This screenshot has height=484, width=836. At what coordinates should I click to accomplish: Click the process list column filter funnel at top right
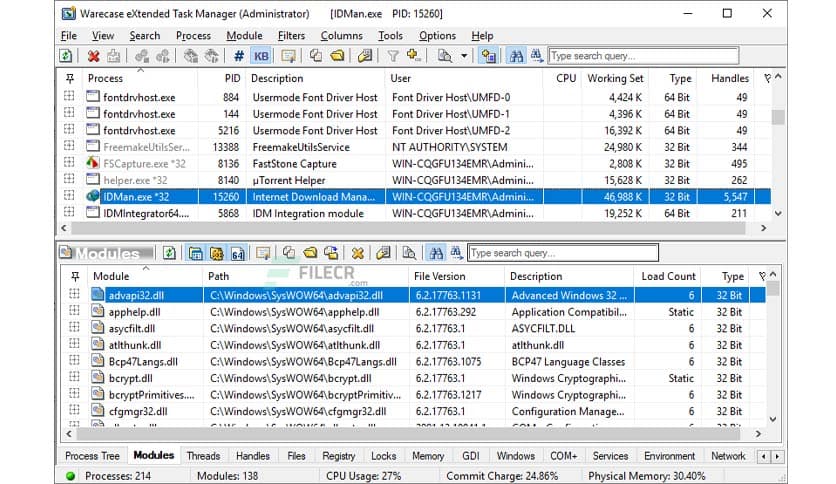tap(767, 78)
